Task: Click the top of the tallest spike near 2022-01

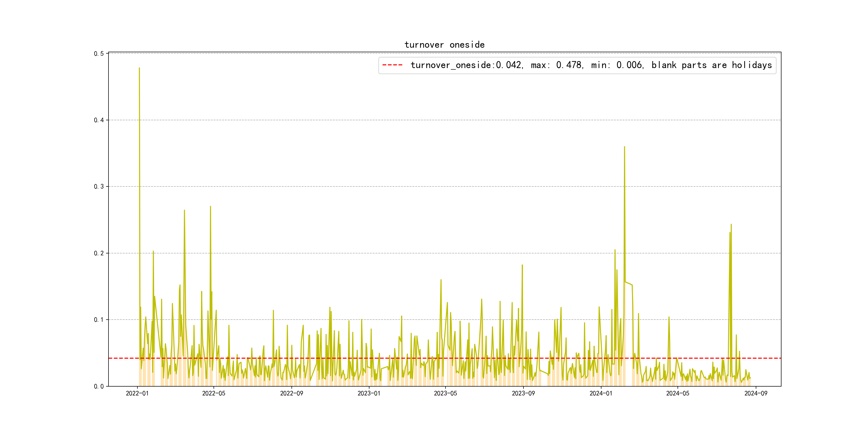Action: point(139,68)
